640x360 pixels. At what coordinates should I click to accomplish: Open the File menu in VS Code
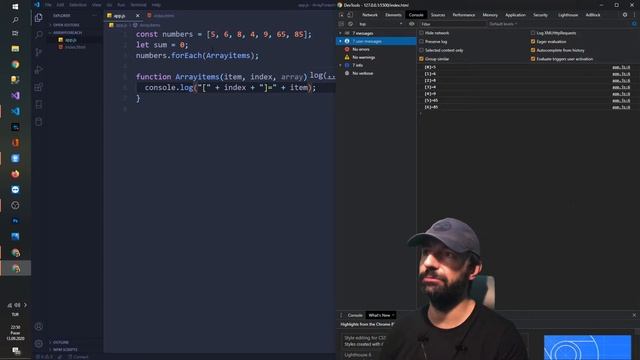point(48,5)
